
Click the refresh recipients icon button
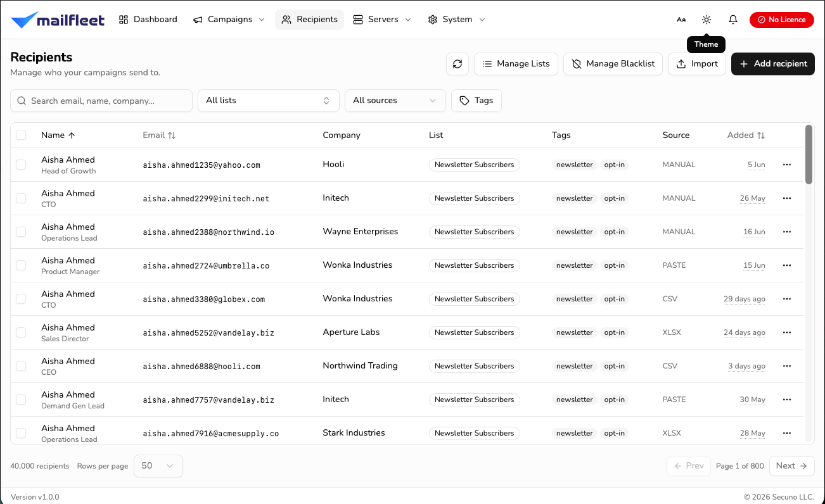(457, 64)
